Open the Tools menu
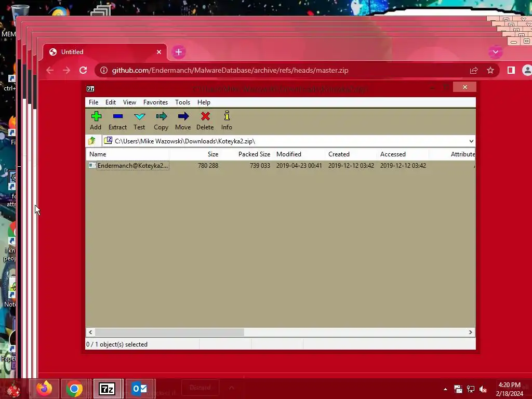The height and width of the screenshot is (399, 532). click(x=182, y=102)
